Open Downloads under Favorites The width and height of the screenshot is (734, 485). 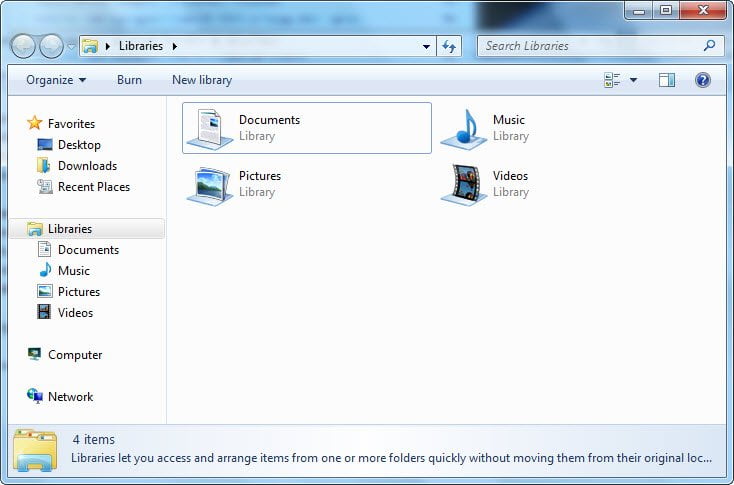pyautogui.click(x=88, y=166)
